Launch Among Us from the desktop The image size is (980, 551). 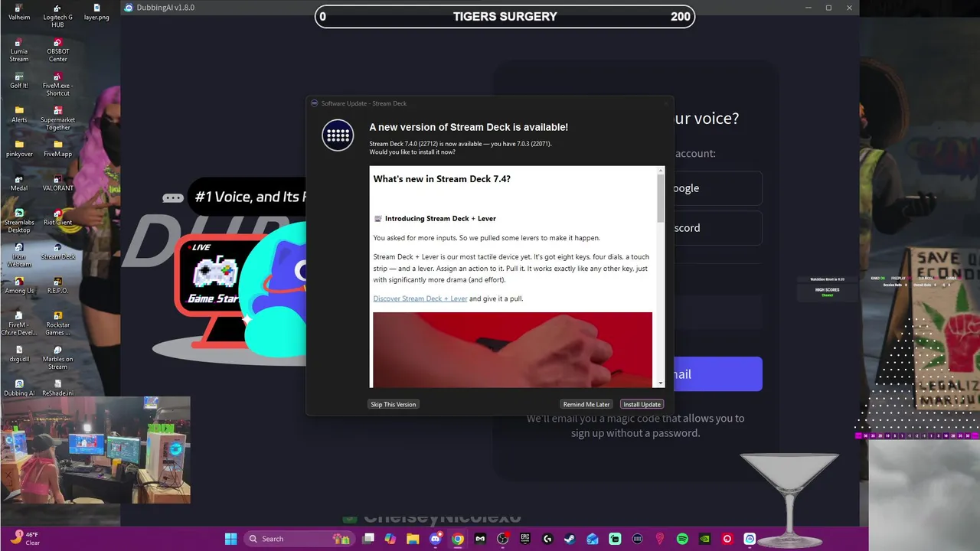click(19, 285)
